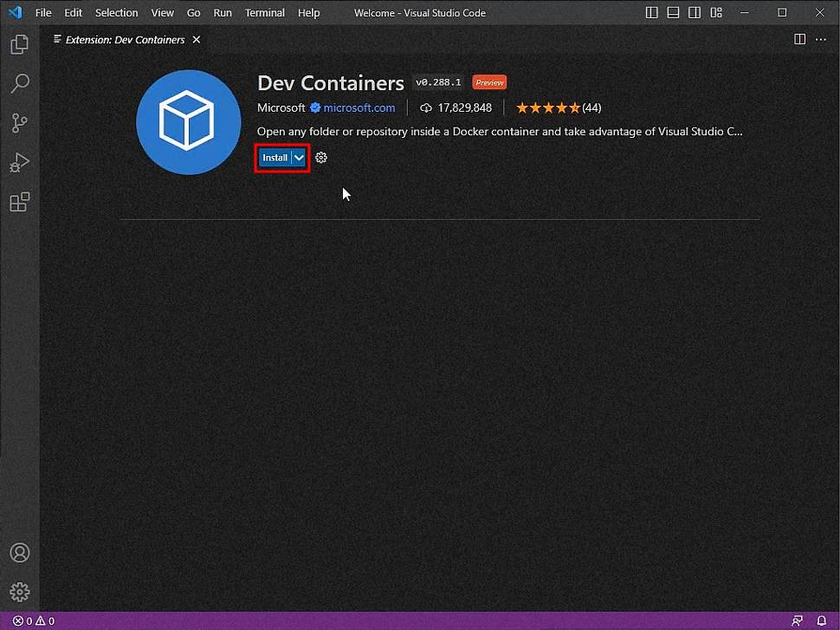Click the Dev Containers cube logo
This screenshot has width=840, height=630.
pos(188,121)
